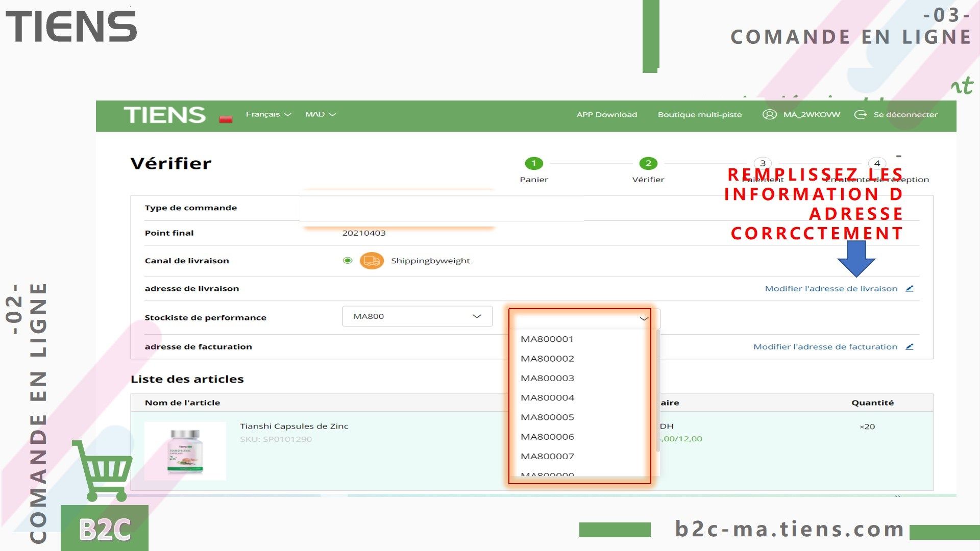Image resolution: width=980 pixels, height=551 pixels.
Task: Click the Tianshi Zinc capsules product thumbnail
Action: tap(185, 451)
